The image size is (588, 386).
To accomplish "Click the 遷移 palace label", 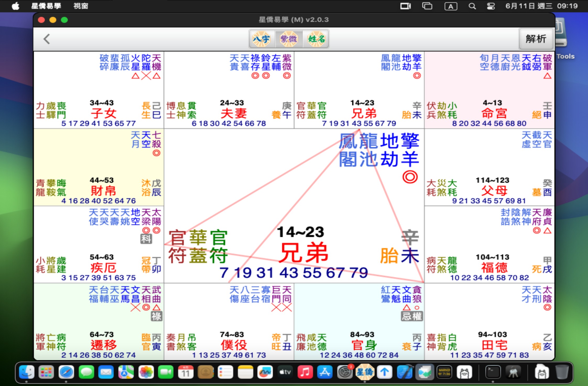I will [x=103, y=345].
